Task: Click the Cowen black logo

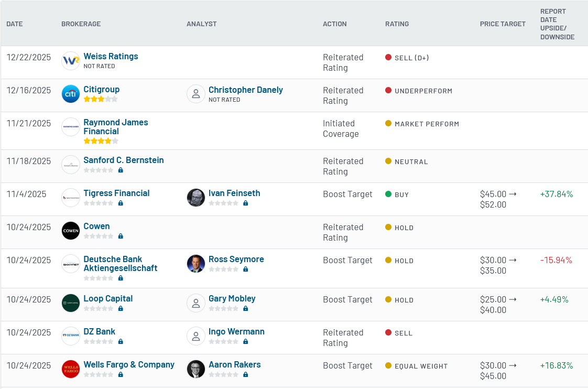Action: (71, 231)
